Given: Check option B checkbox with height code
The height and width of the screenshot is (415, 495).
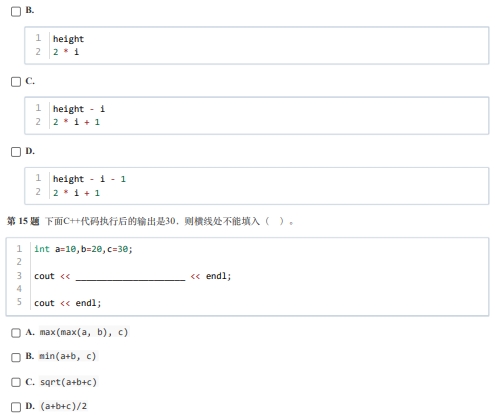Looking at the screenshot, I should pos(16,12).
